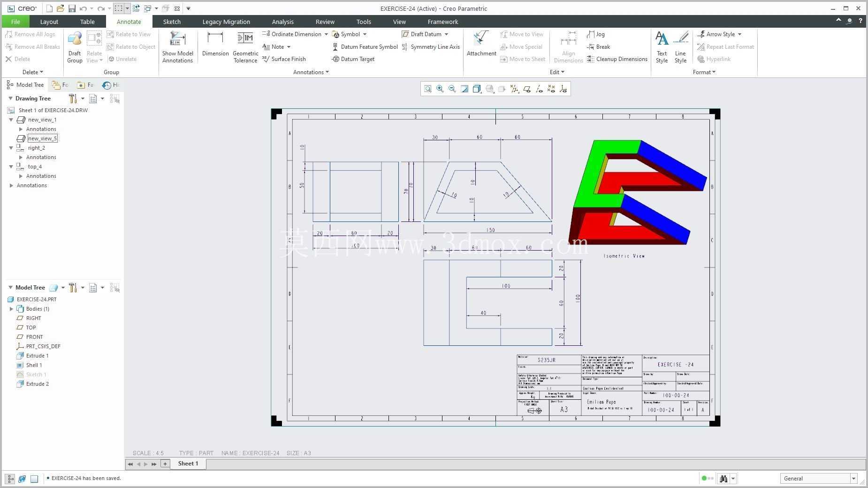This screenshot has width=868, height=488.
Task: Click the Zoom In magnifier icon
Action: pos(440,89)
